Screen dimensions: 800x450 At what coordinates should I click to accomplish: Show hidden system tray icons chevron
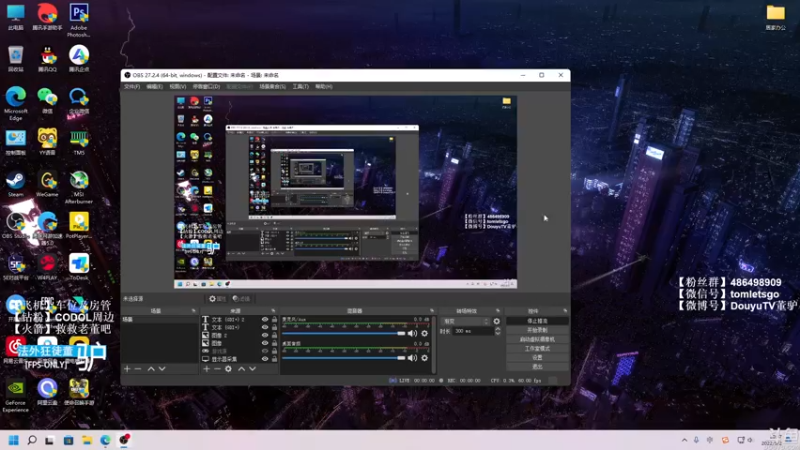684,440
